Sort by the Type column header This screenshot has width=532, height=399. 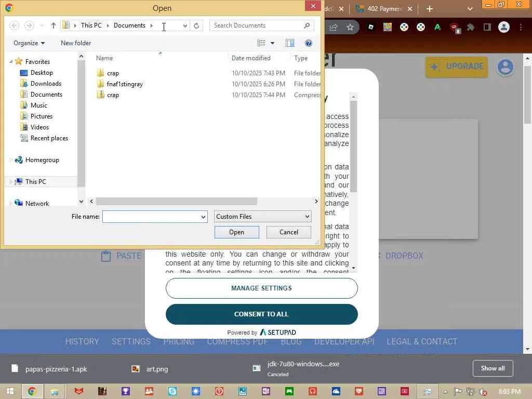coord(301,58)
